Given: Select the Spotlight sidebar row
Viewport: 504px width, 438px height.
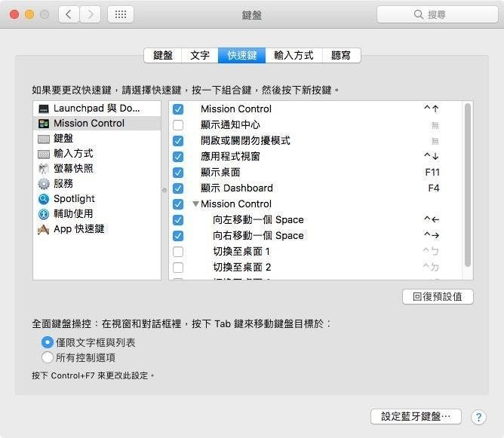Looking at the screenshot, I should 97,199.
